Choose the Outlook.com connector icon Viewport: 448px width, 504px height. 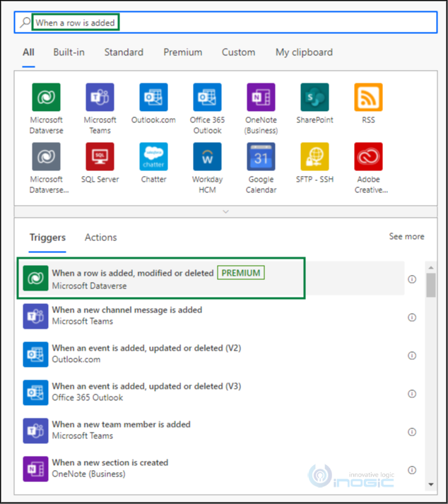[x=153, y=98]
